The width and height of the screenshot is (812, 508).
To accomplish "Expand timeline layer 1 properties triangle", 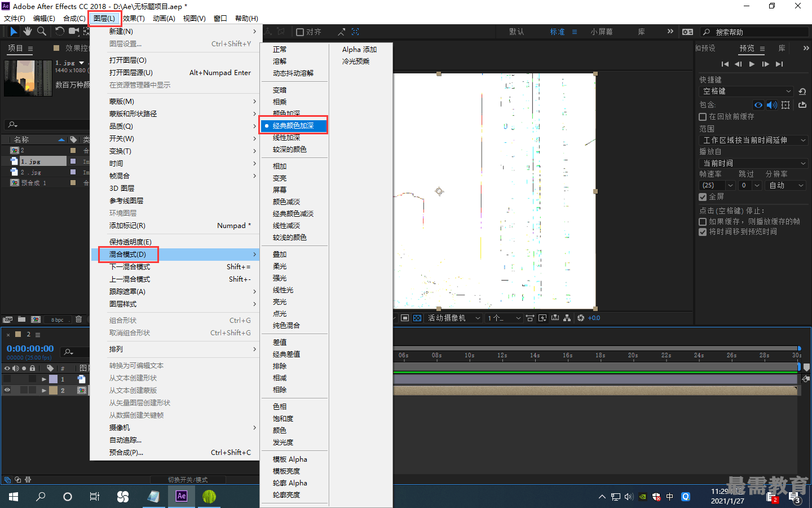I will pyautogui.click(x=44, y=379).
